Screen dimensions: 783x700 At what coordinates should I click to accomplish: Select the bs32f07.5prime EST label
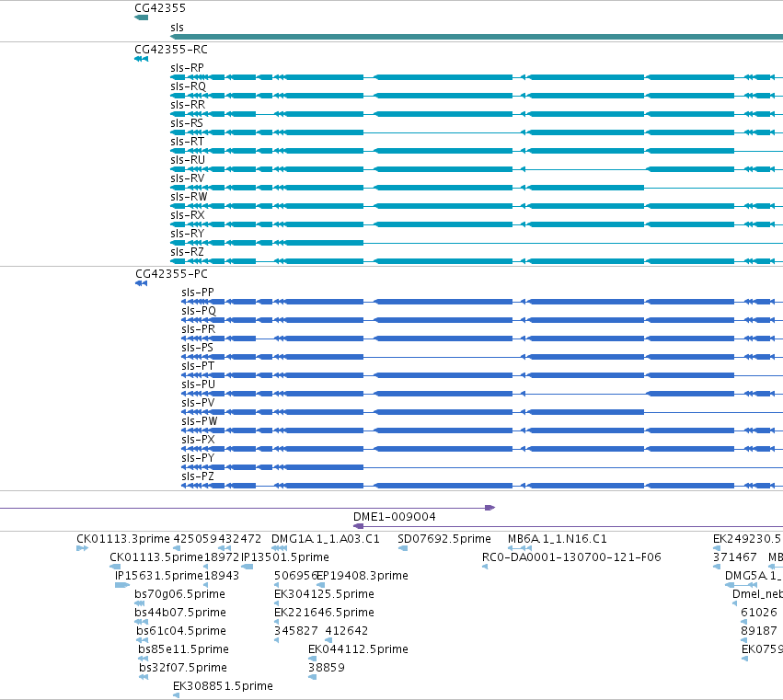[x=183, y=668]
